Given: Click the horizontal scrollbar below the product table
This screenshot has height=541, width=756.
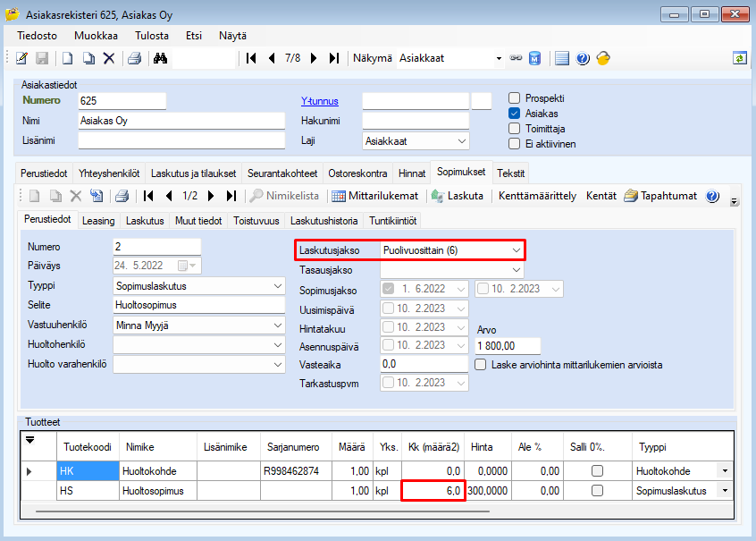Looking at the screenshot, I should click(x=263, y=511).
